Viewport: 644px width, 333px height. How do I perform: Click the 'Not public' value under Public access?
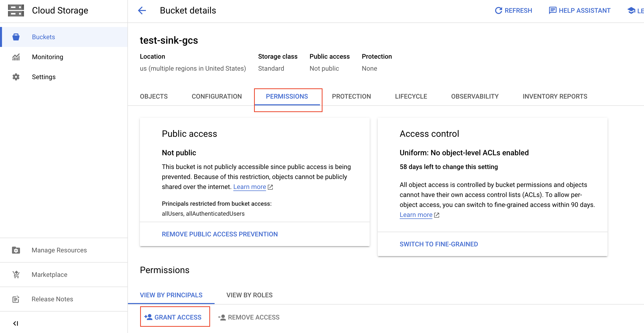[324, 68]
